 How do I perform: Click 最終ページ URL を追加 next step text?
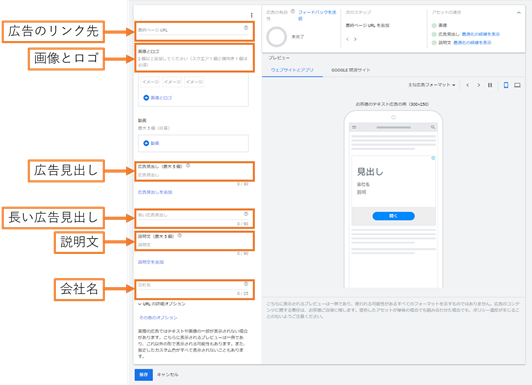pos(367,25)
